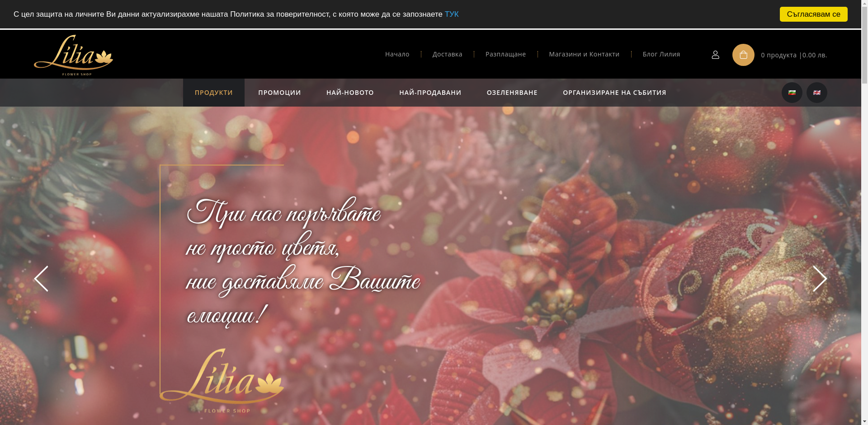Switch to the ПРОМОЦИИ section

(279, 92)
